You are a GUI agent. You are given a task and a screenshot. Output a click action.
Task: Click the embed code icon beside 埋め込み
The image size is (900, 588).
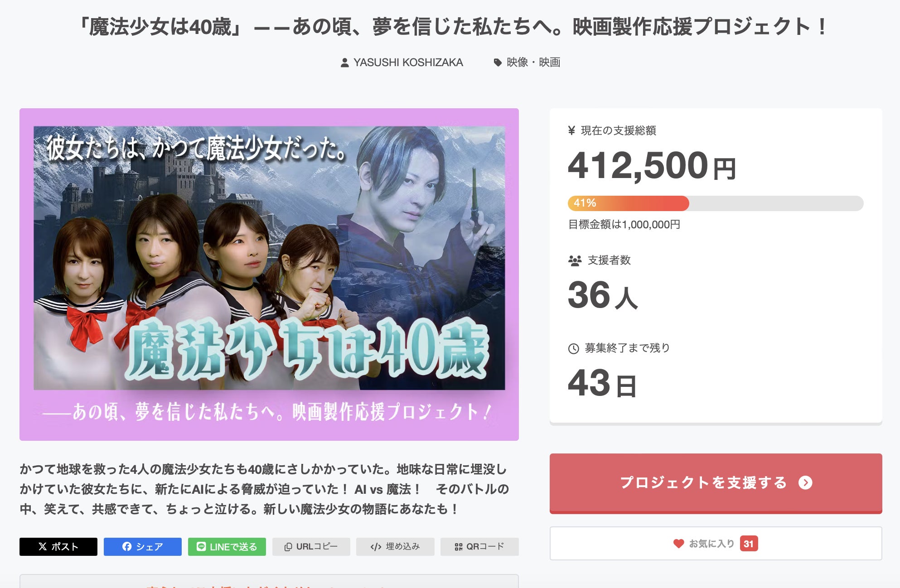376,547
